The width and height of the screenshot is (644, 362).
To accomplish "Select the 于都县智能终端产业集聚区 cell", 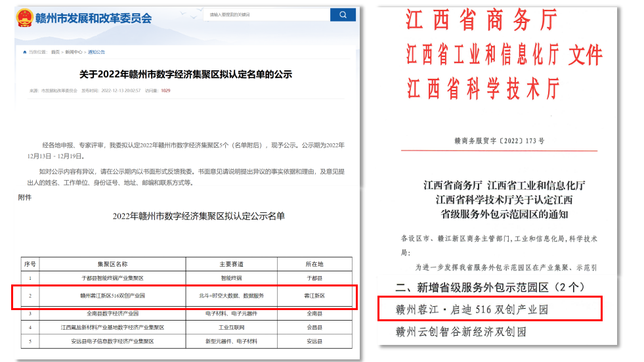I will (x=112, y=278).
